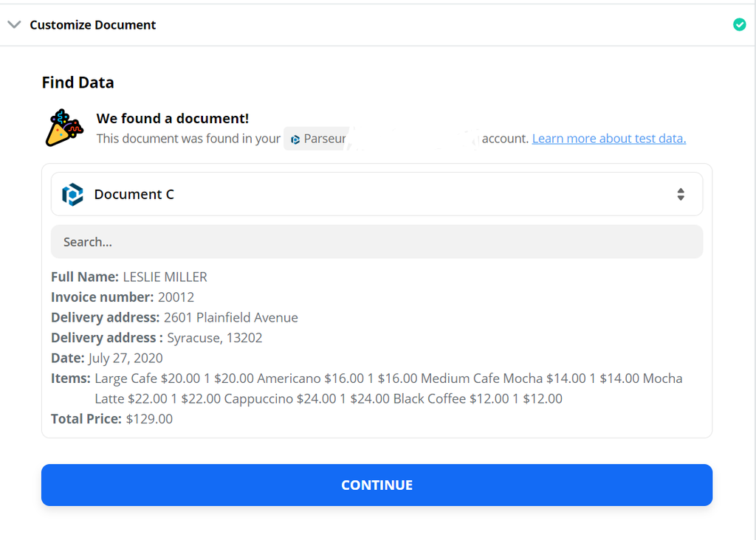Click the up-down arrows on document selector
Viewport: 756px width, 540px height.
tap(680, 195)
